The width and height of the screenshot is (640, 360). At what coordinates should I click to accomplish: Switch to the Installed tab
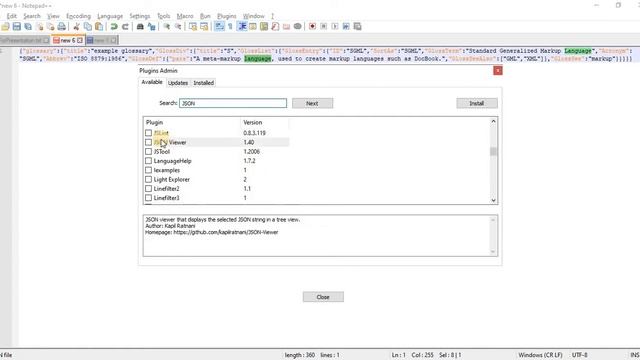click(203, 83)
